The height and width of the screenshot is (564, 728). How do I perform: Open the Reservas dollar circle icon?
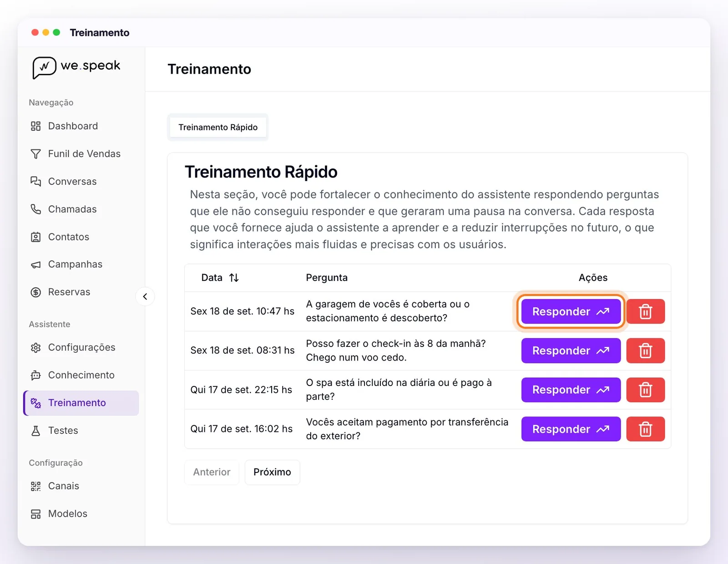(x=35, y=292)
